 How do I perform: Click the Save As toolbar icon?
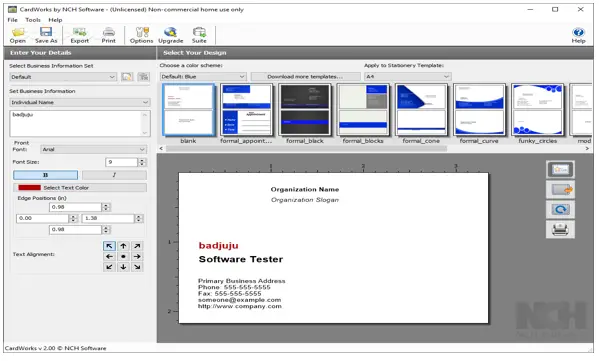click(46, 35)
